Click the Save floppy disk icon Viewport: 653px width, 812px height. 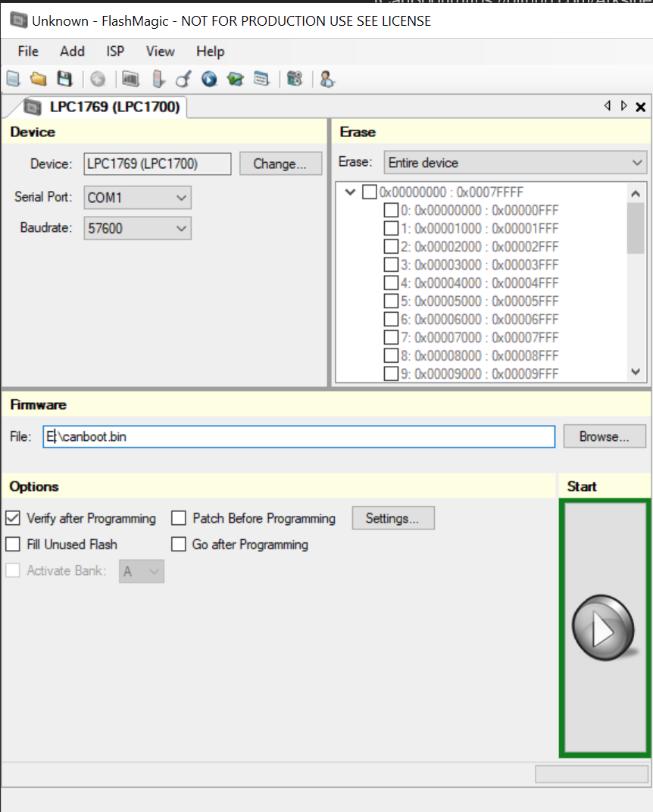[x=64, y=78]
